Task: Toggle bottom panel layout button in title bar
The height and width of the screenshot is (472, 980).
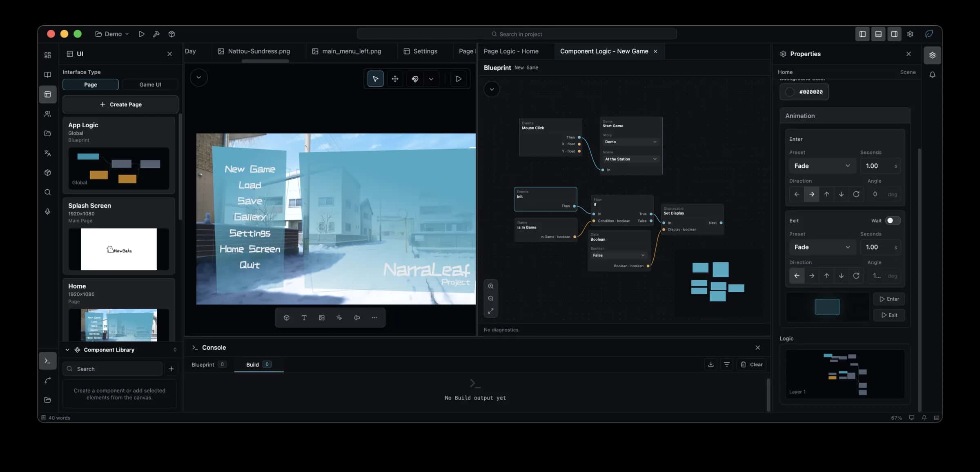Action: click(x=878, y=34)
